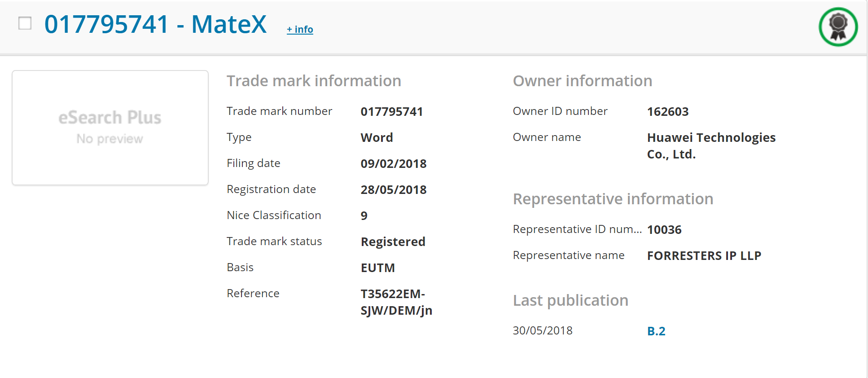
Task: Click the representative name FORRESTERS IP LLP
Action: pos(704,256)
